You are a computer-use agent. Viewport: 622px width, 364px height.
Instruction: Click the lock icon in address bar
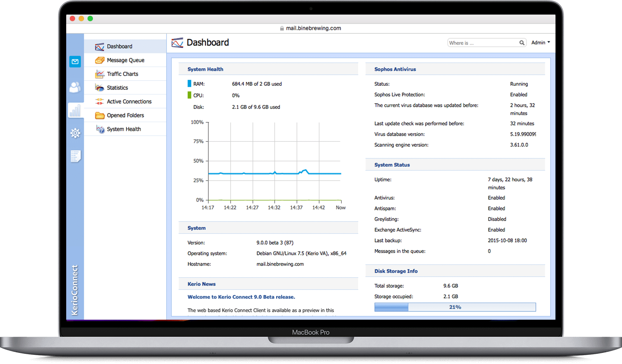[x=282, y=28]
